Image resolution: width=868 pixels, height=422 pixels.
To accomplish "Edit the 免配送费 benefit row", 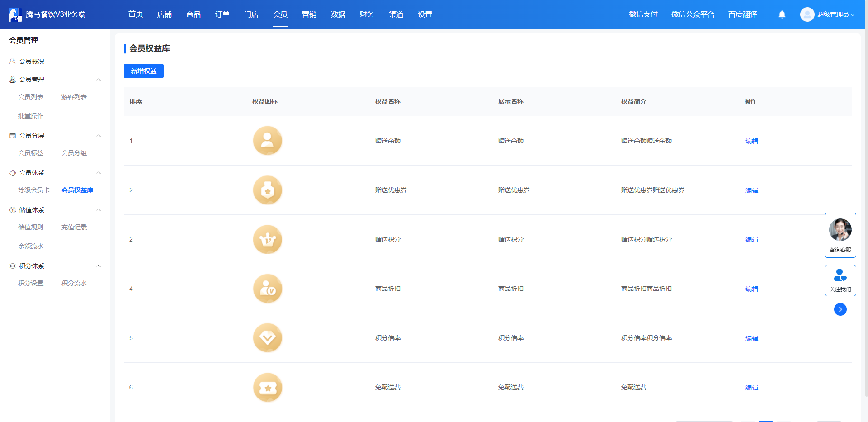I will [752, 388].
